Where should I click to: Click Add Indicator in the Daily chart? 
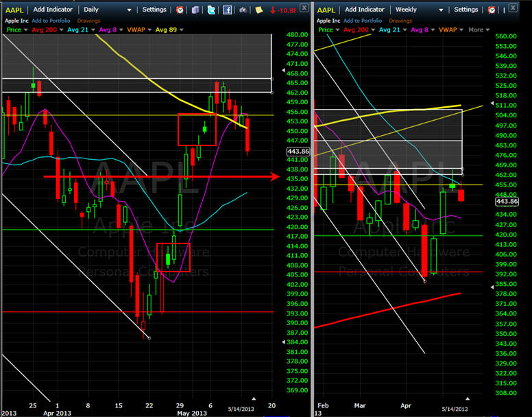[x=53, y=10]
